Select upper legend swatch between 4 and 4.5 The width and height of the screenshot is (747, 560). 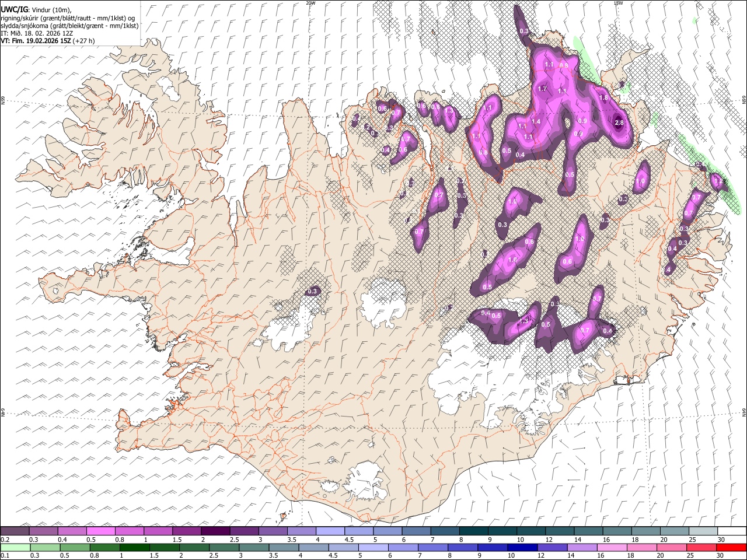(x=330, y=531)
